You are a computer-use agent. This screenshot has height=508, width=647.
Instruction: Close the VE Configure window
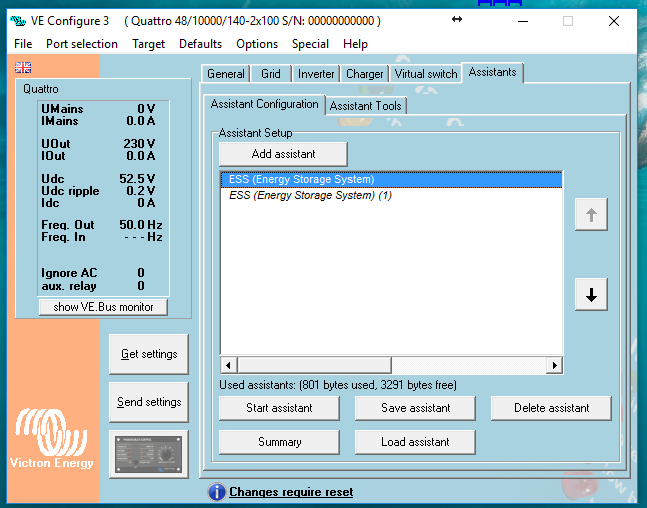point(614,21)
